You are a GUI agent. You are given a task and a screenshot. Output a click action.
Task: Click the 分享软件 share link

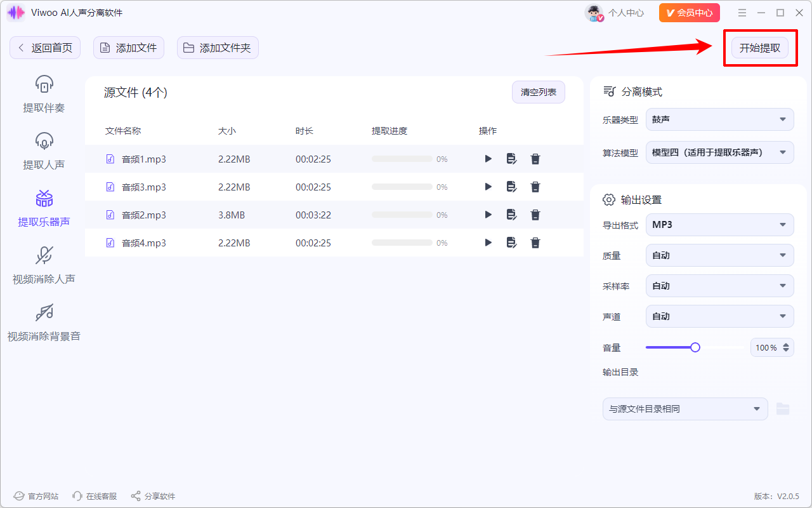[x=153, y=496]
